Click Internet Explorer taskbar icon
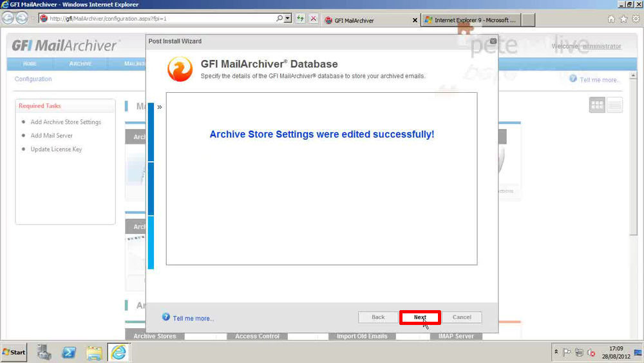 pos(118,352)
